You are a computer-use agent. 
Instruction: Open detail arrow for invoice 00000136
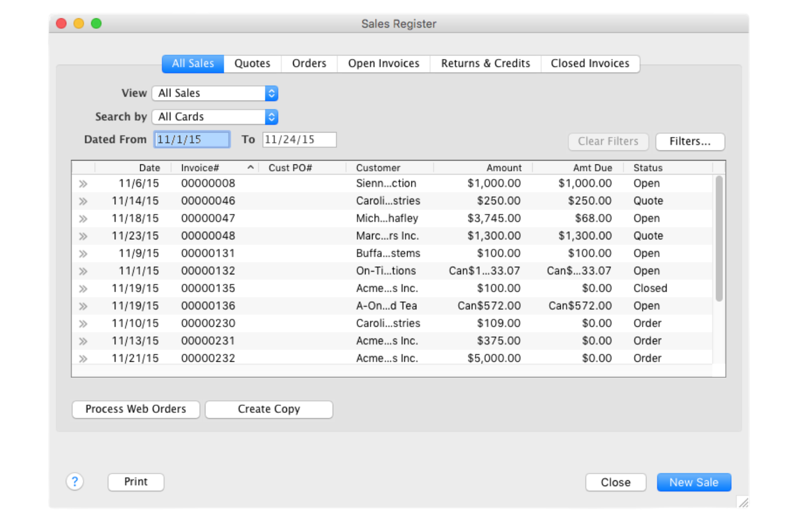pos(83,306)
